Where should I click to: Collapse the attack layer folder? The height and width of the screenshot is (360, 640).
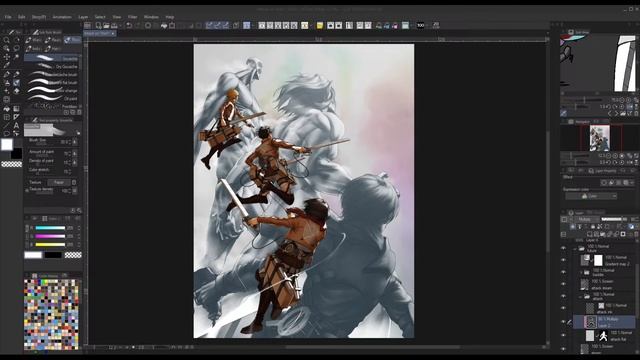point(581,296)
